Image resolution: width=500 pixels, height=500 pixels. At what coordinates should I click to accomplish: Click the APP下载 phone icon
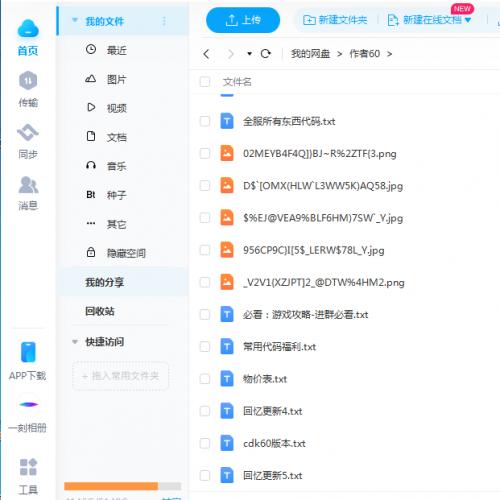[28, 352]
